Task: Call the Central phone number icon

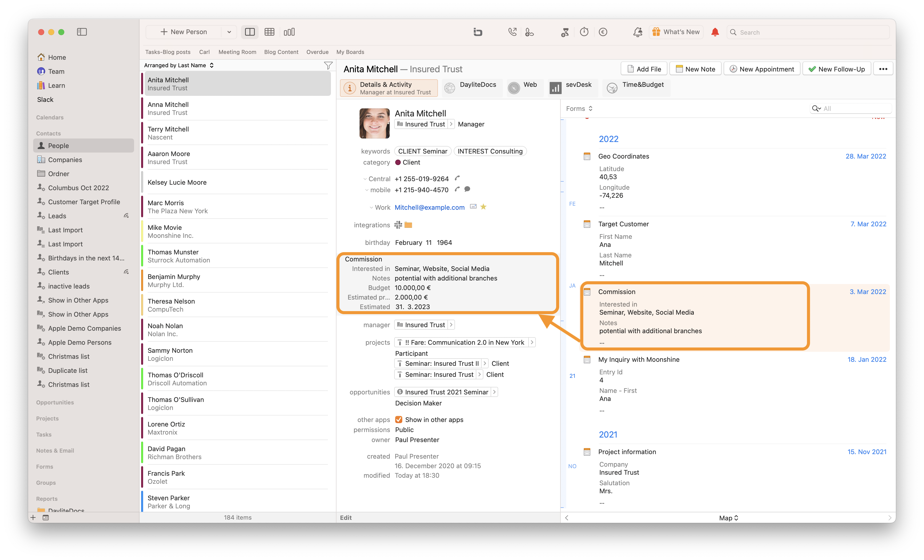Action: [457, 178]
